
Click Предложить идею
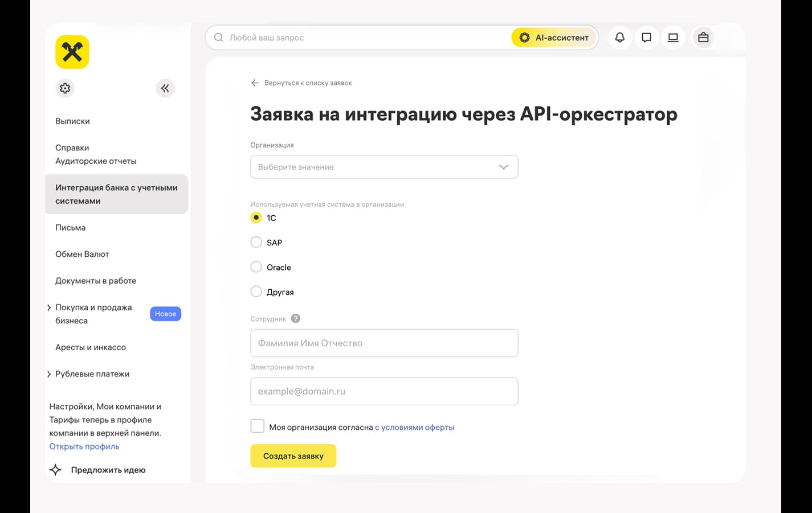[108, 470]
